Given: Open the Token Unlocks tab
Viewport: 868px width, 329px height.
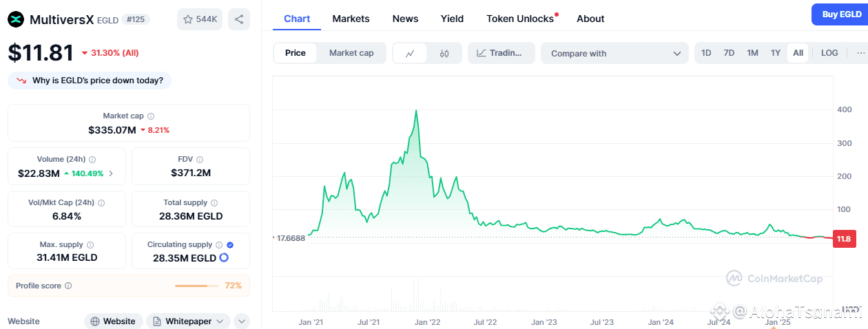Looking at the screenshot, I should pos(520,19).
